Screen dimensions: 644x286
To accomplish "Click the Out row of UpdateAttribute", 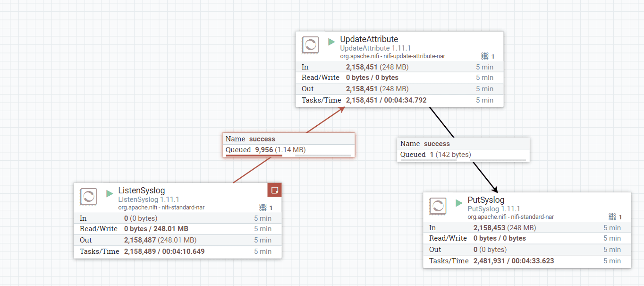I will coord(399,89).
